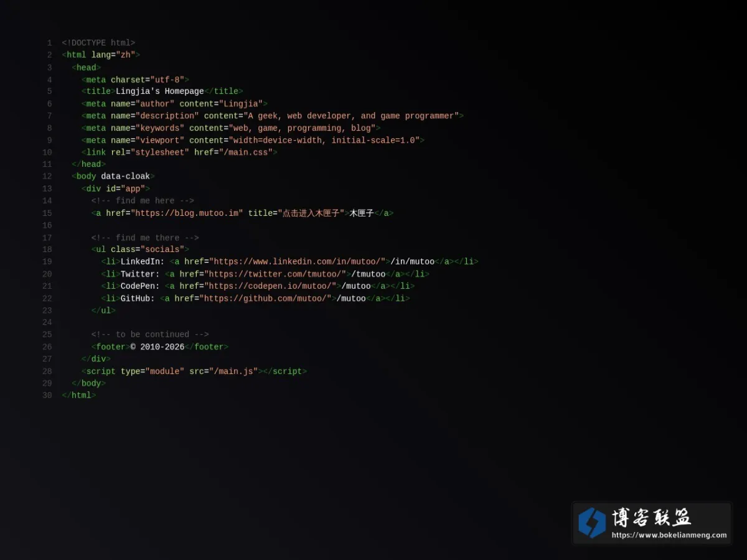Open the 木匣子 blog link
747x560 pixels.
point(362,213)
